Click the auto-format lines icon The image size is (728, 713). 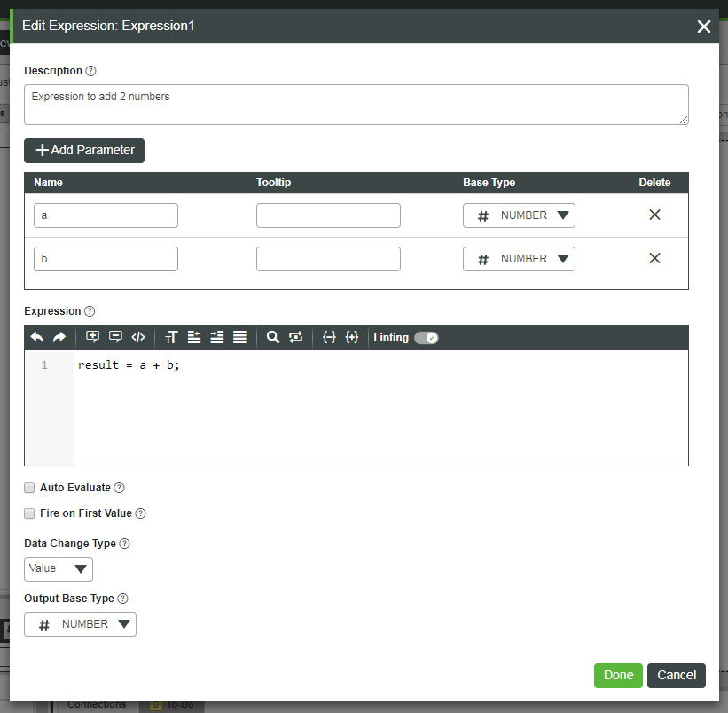coord(239,338)
